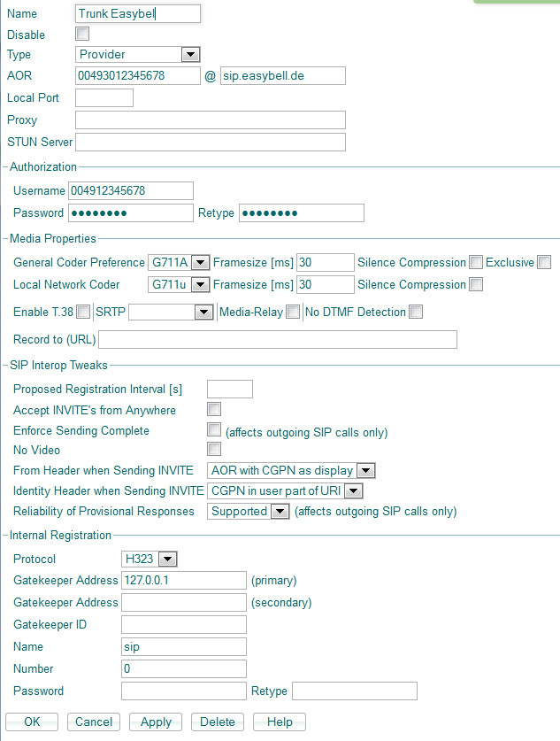
Task: Click the Authorization Username field
Action: 131,190
